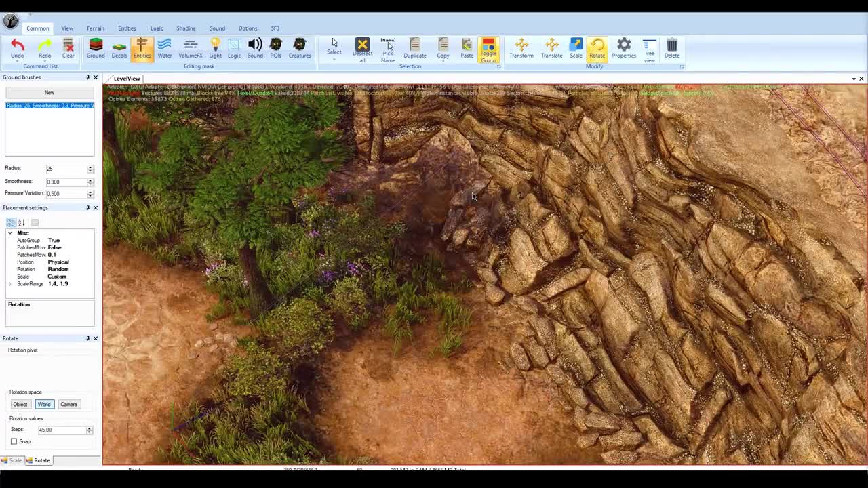This screenshot has width=868, height=488.
Task: Open the LevelView tab list dropdown
Action: click(854, 79)
